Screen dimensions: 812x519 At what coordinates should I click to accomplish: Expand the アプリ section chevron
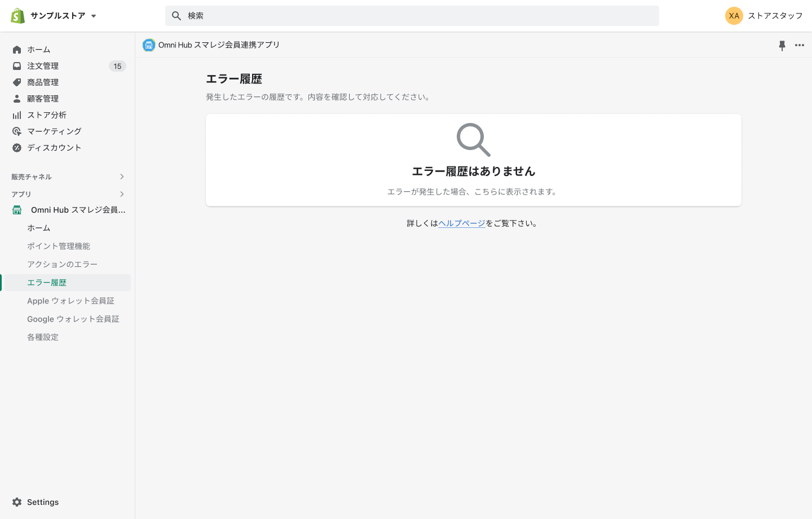[122, 194]
